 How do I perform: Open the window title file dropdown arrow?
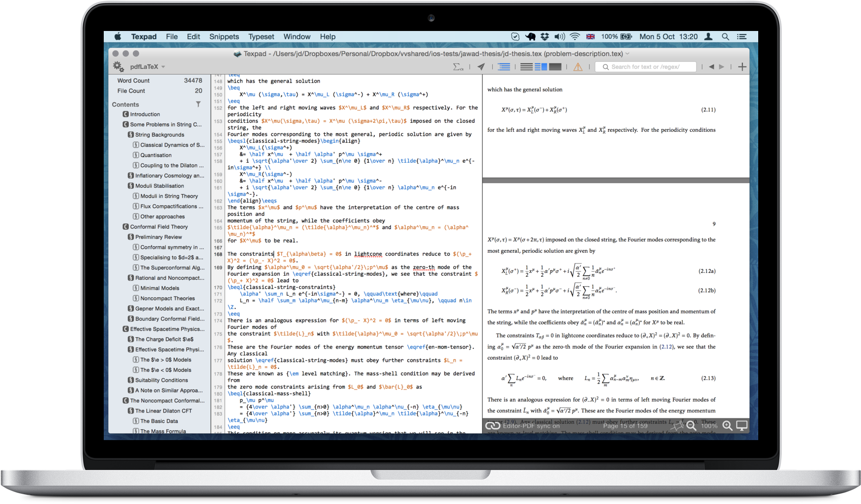pos(627,54)
